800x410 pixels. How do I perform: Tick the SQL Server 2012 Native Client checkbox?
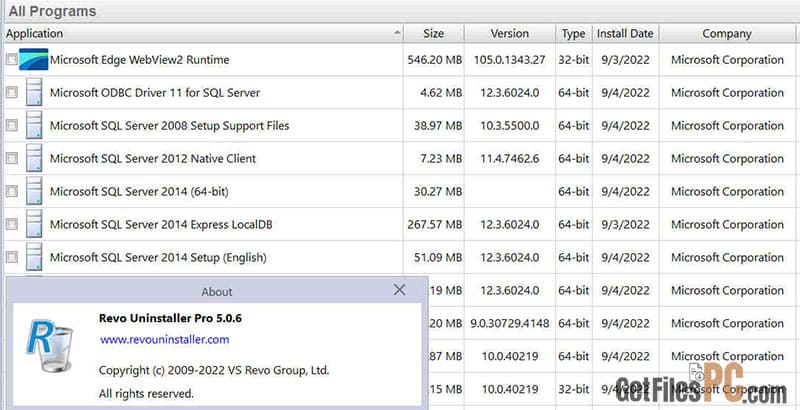tap(12, 159)
